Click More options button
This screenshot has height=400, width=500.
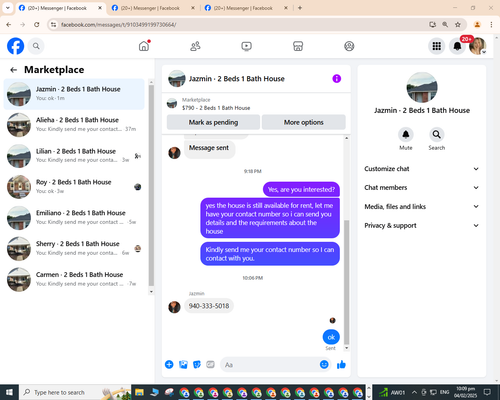(x=304, y=122)
